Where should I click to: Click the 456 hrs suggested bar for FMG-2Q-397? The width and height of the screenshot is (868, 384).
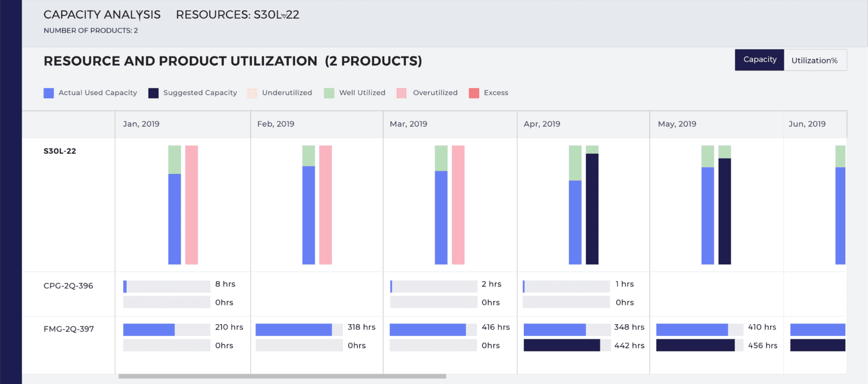point(700,345)
